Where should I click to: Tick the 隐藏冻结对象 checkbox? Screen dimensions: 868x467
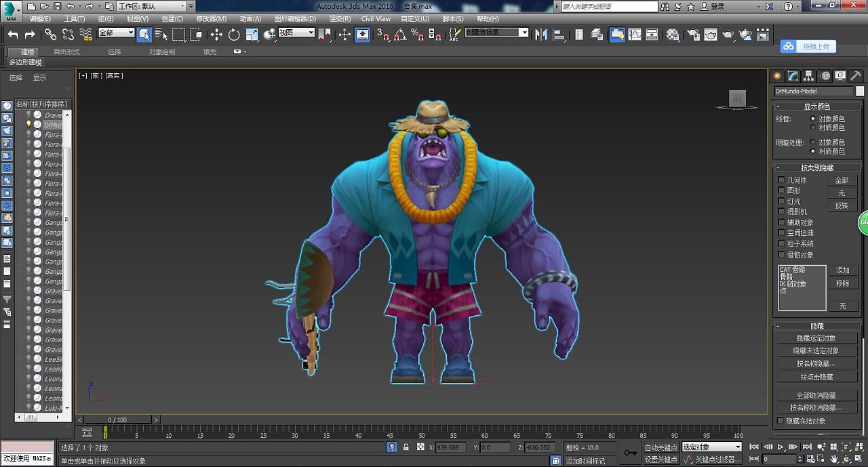pyautogui.click(x=781, y=421)
